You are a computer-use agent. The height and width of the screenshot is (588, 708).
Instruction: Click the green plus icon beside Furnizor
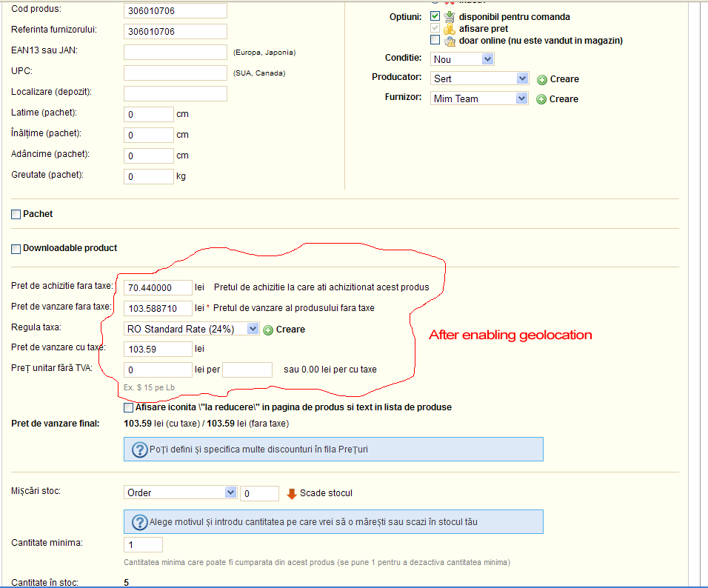click(x=541, y=99)
